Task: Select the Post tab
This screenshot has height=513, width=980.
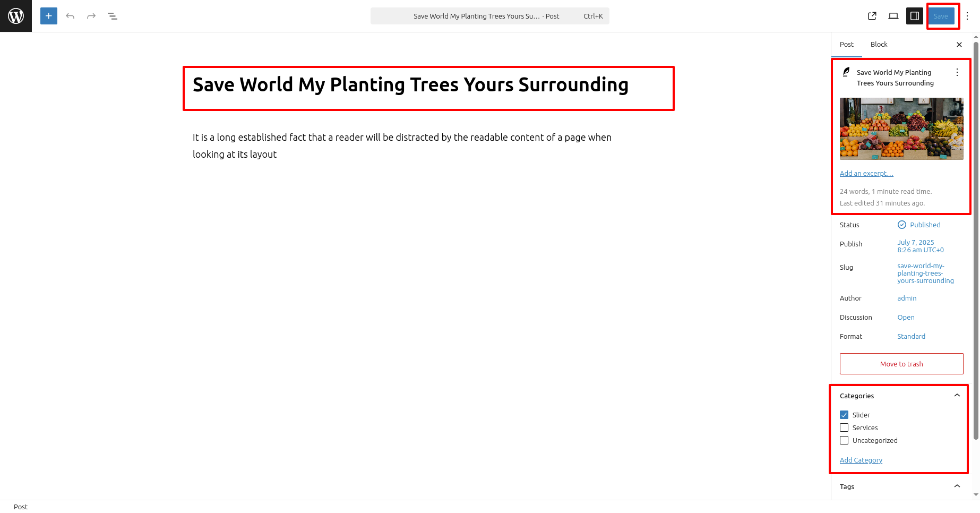Action: coord(847,45)
